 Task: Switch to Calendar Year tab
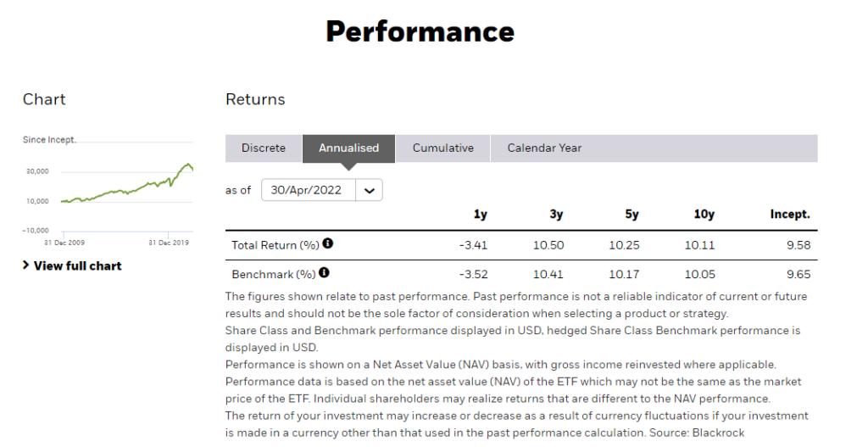[544, 148]
